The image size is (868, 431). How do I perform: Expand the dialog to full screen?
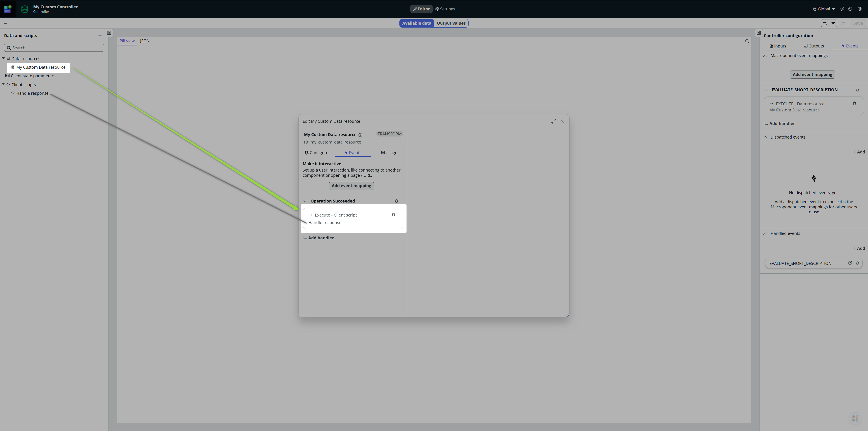coord(554,121)
